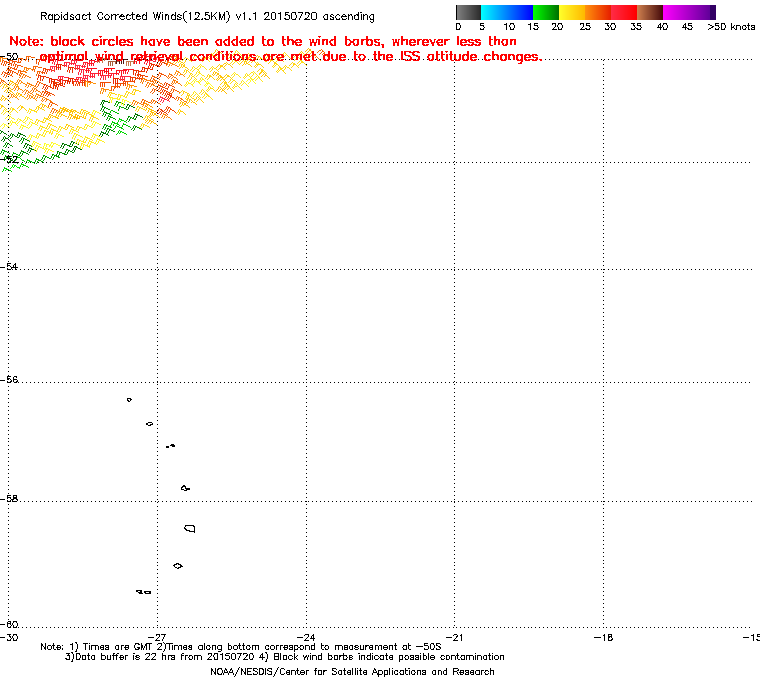760x688 pixels.
Task: Click the orange 25–30 knots color segment
Action: pyautogui.click(x=598, y=12)
